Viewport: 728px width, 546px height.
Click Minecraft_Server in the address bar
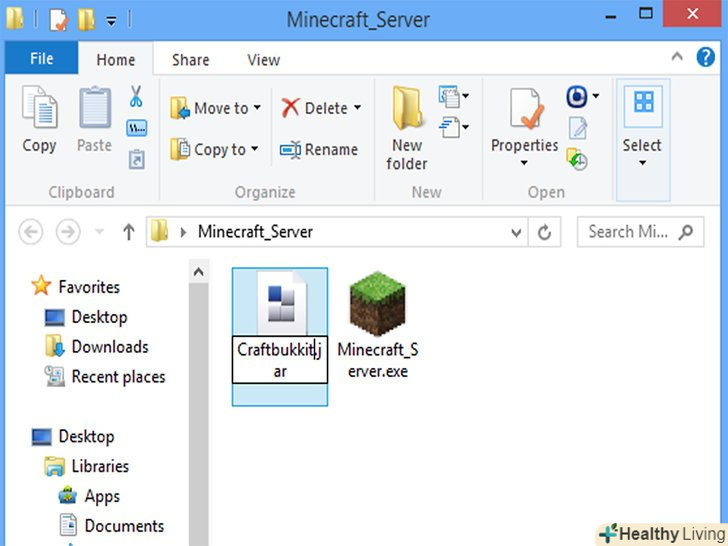(x=255, y=231)
